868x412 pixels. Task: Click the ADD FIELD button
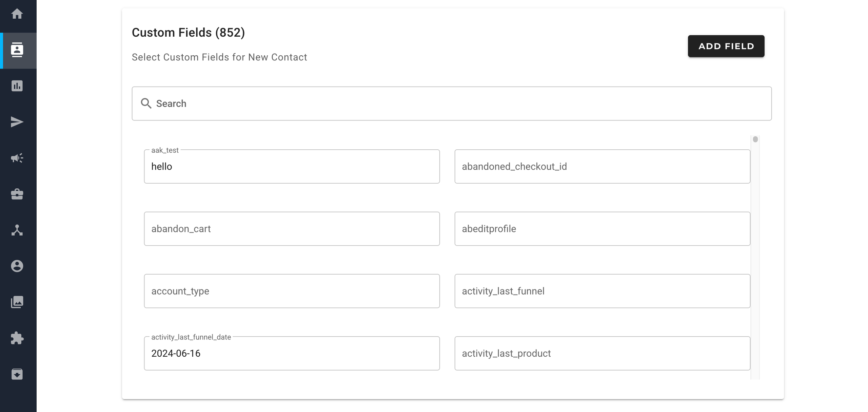point(726,46)
